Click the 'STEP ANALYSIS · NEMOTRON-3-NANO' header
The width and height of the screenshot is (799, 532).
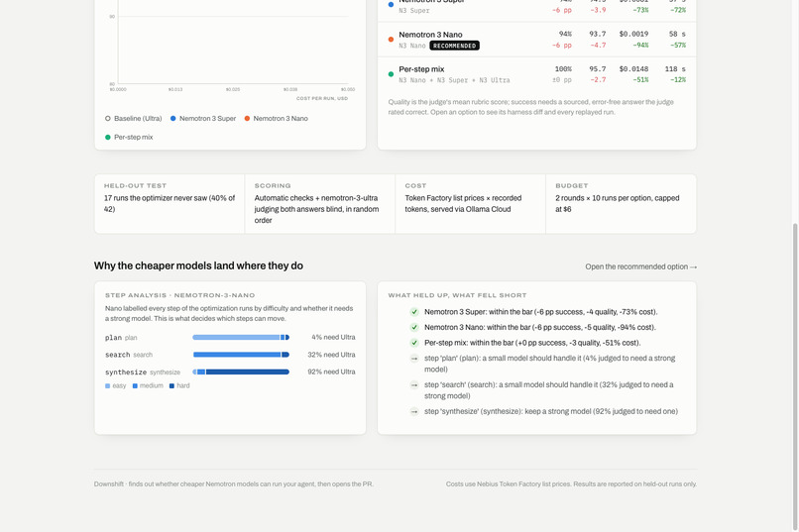[x=179, y=295]
